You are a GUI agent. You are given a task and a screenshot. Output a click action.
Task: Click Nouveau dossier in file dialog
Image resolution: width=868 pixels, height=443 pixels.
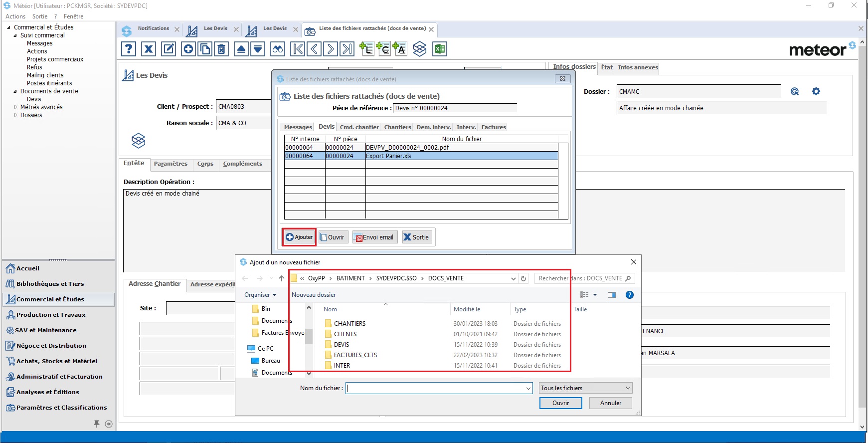click(314, 295)
